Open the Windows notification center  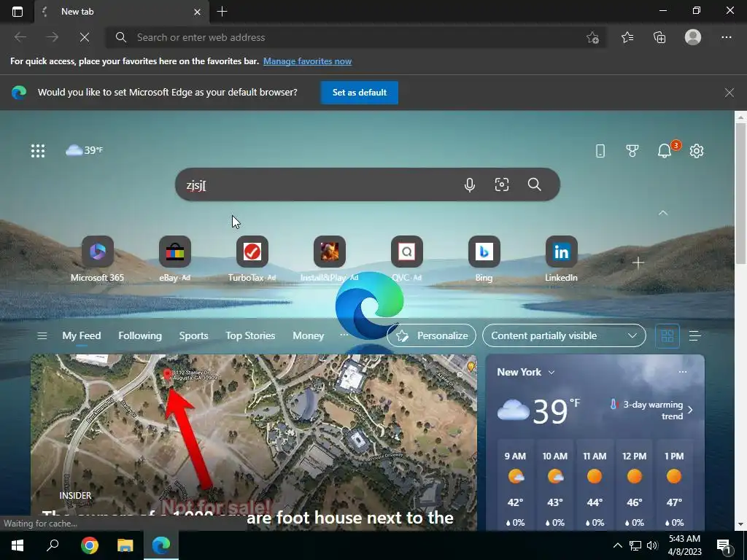(724, 545)
